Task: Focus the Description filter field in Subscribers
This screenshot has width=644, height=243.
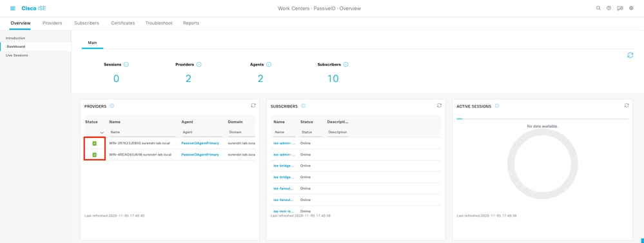Action: point(338,133)
